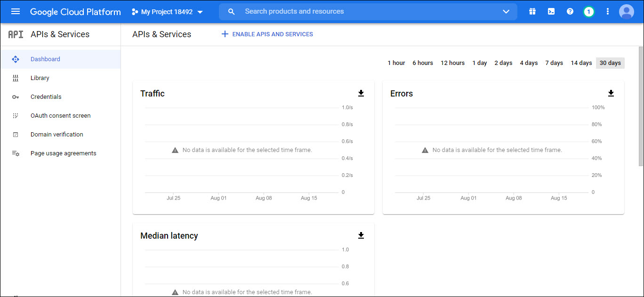Click Enable APIs and Services button

[x=267, y=34]
